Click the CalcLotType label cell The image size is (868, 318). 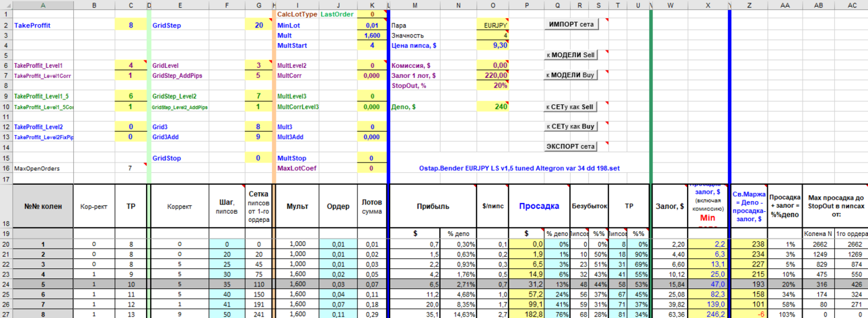tap(297, 14)
